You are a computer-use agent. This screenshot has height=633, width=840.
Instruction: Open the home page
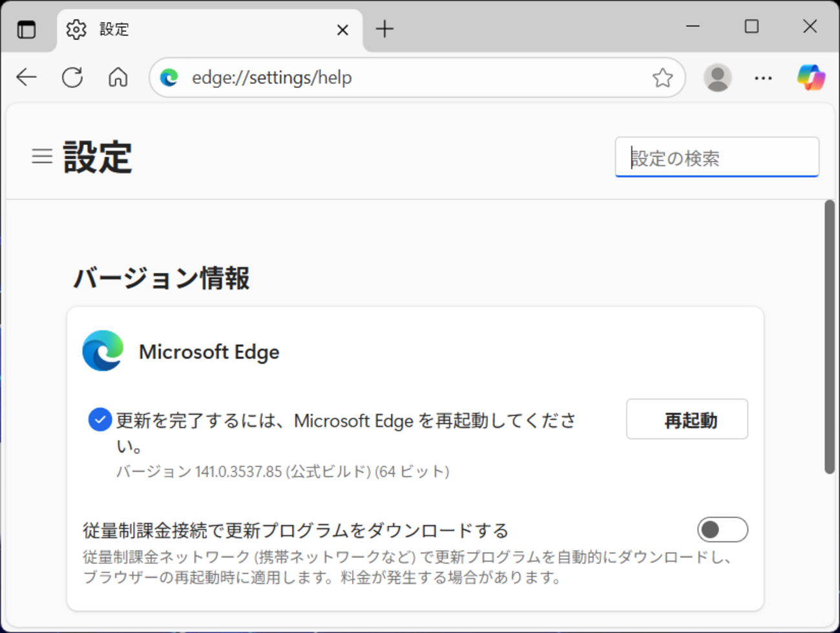118,78
